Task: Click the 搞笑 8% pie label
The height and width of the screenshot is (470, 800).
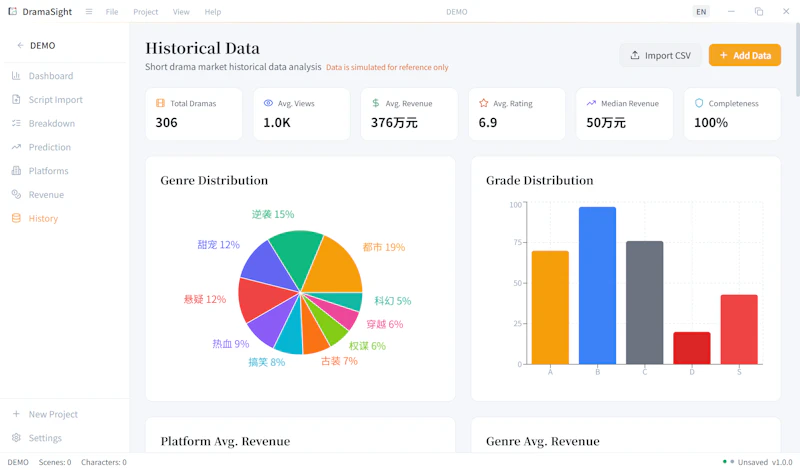Action: (x=266, y=362)
